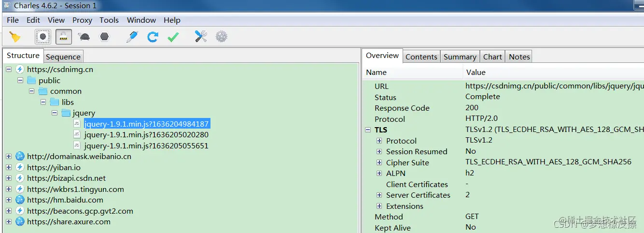Expand the Extensions row
Viewport: 644px width, 233px height.
[379, 206]
